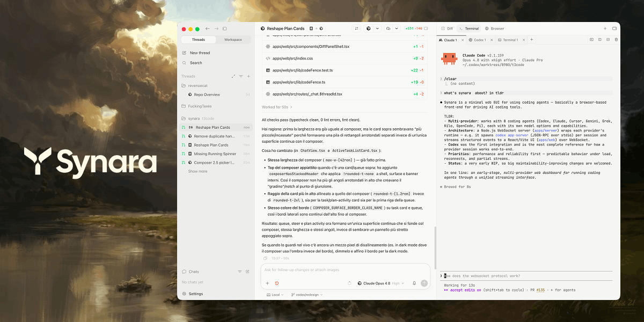This screenshot has width=644, height=322.
Task: Toggle the right side panel layout
Action: click(x=615, y=28)
